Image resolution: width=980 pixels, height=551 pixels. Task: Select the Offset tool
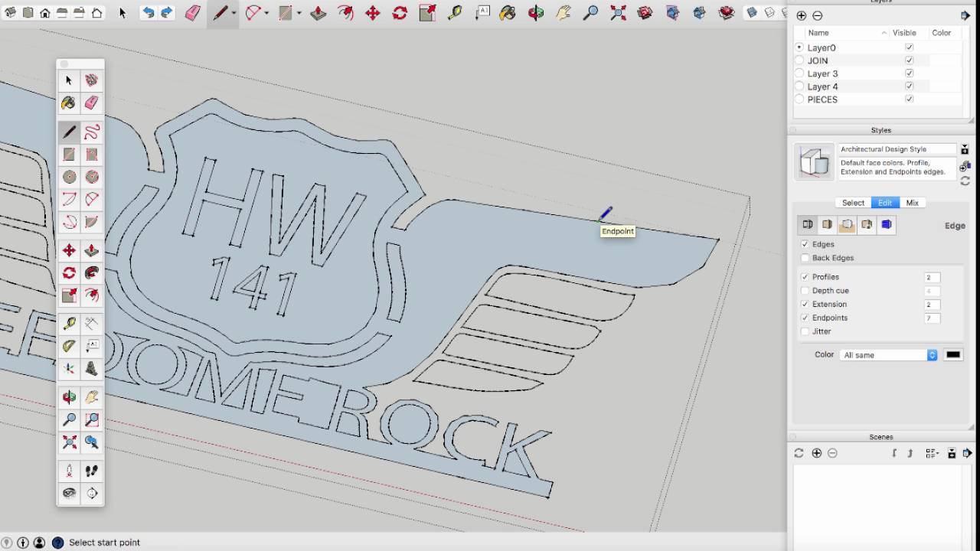pos(91,295)
